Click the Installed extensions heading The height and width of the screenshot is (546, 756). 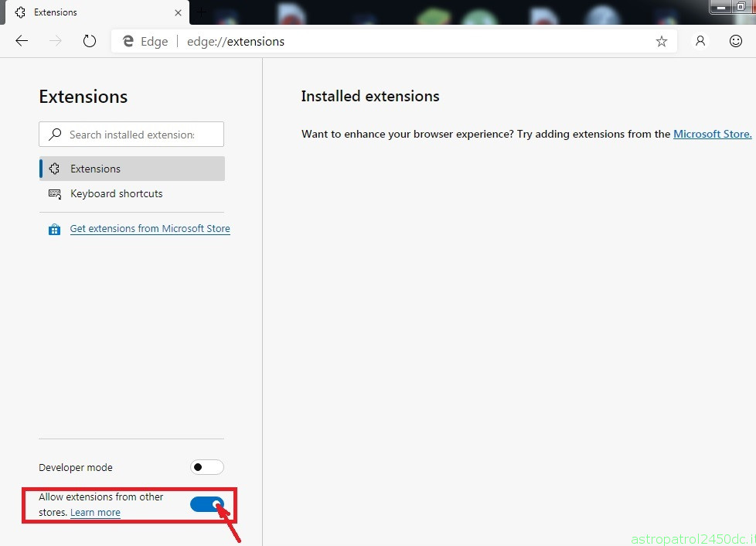tap(369, 96)
